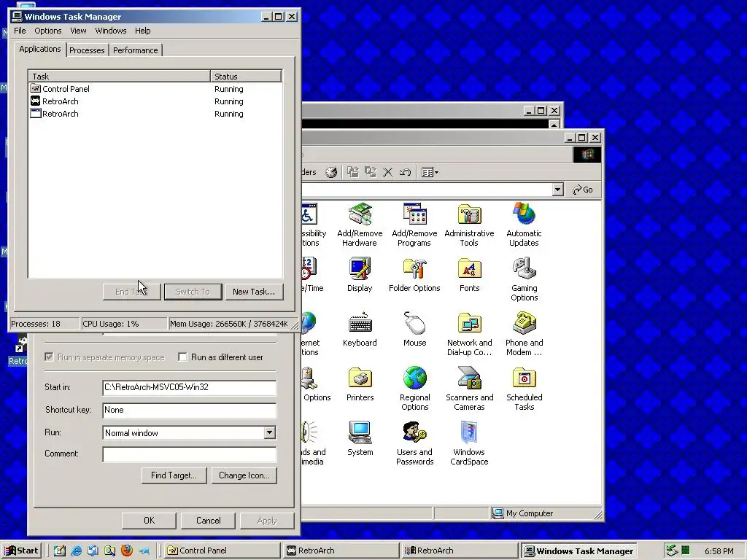Open Task Manager Options menu

pos(47,31)
